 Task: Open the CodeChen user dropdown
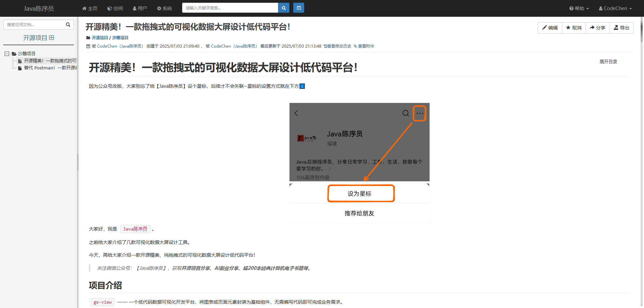[x=615, y=8]
